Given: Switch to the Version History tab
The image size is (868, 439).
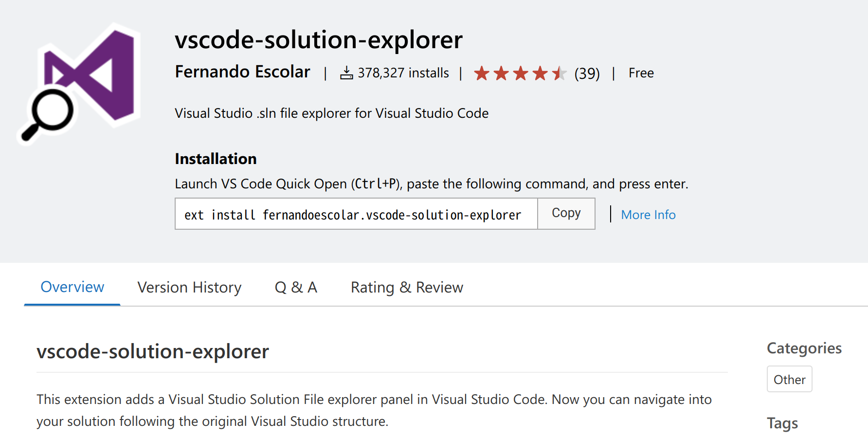Looking at the screenshot, I should (x=189, y=287).
